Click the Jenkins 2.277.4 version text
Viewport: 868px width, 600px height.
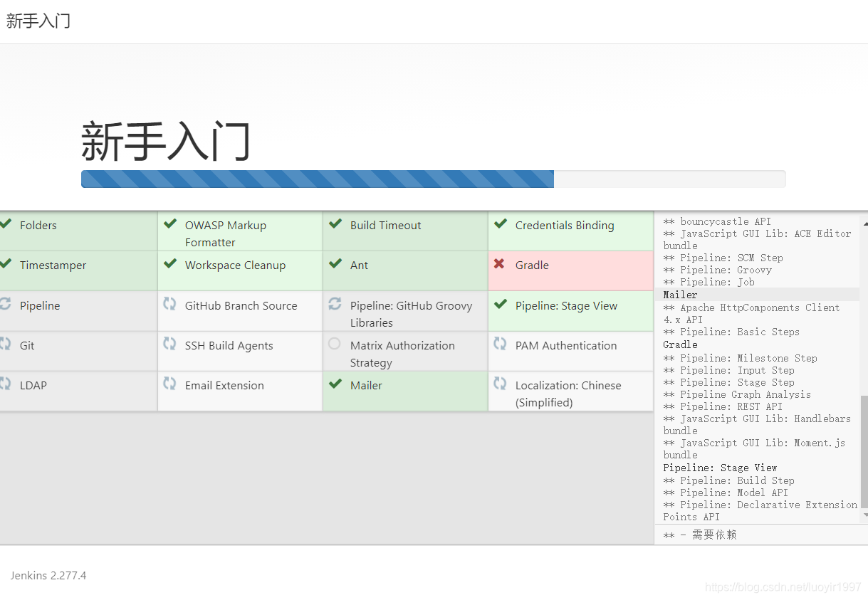(48, 575)
